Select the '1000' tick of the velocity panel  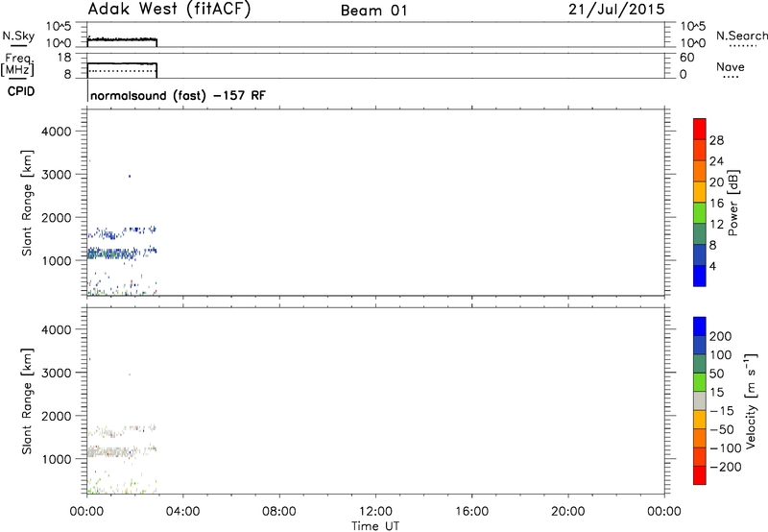(57, 459)
